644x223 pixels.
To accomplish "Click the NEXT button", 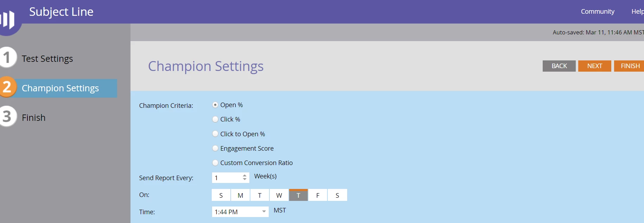I will [x=595, y=66].
